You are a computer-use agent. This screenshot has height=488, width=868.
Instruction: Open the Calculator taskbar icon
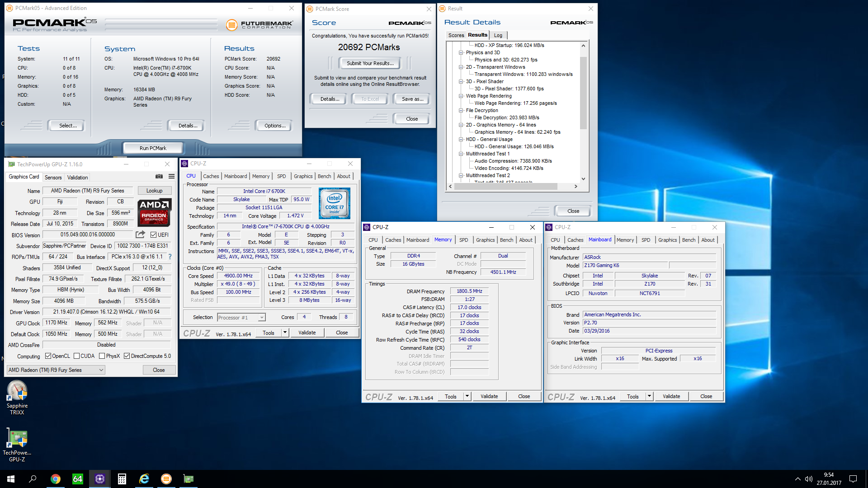(x=122, y=479)
